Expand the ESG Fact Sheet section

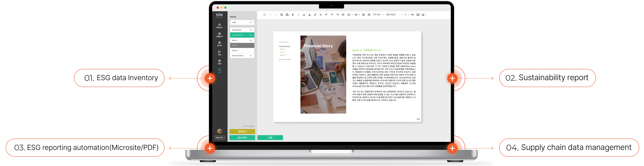[242, 56]
